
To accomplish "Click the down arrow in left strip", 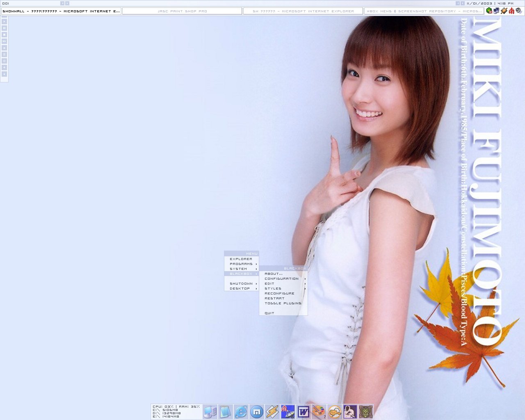I will (x=5, y=74).
